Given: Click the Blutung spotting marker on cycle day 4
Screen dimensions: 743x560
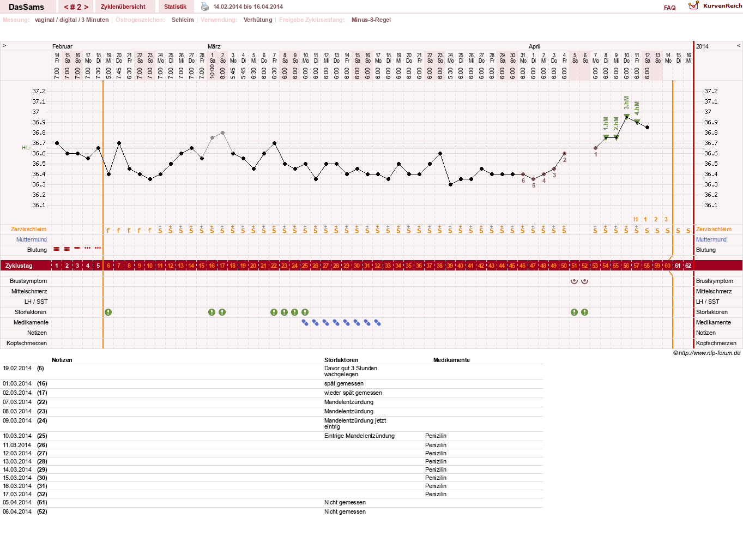Looking at the screenshot, I should click(x=88, y=248).
